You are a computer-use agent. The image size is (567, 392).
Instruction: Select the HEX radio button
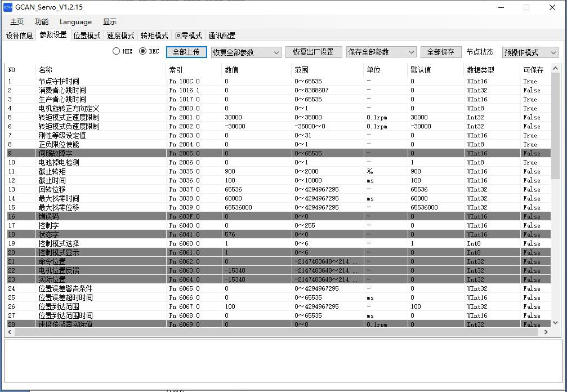tap(117, 51)
